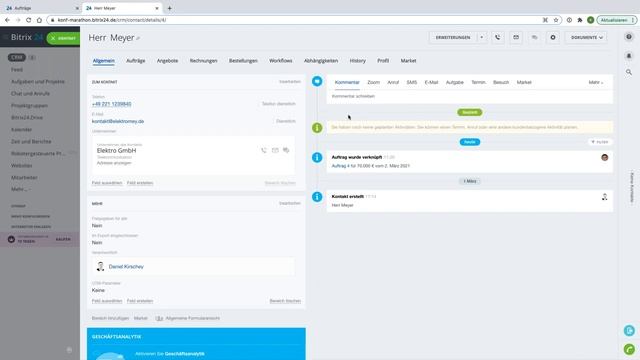
Task: Expand the Mehr menu in the timeline tabs
Action: (596, 82)
